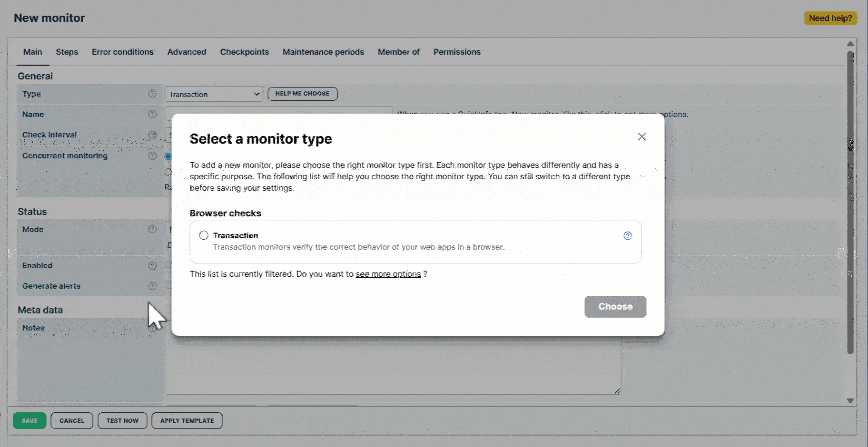Click help icon next to Mode
Viewport: 868px width, 447px height.
click(x=152, y=229)
